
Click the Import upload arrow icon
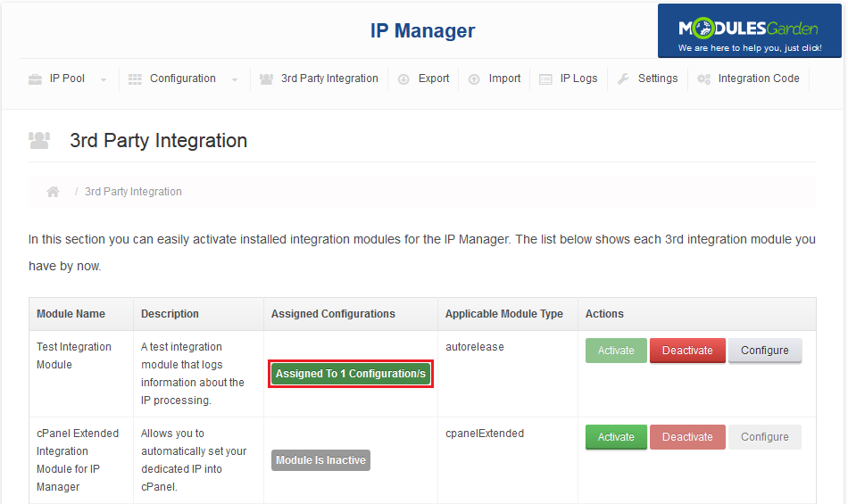tap(474, 79)
